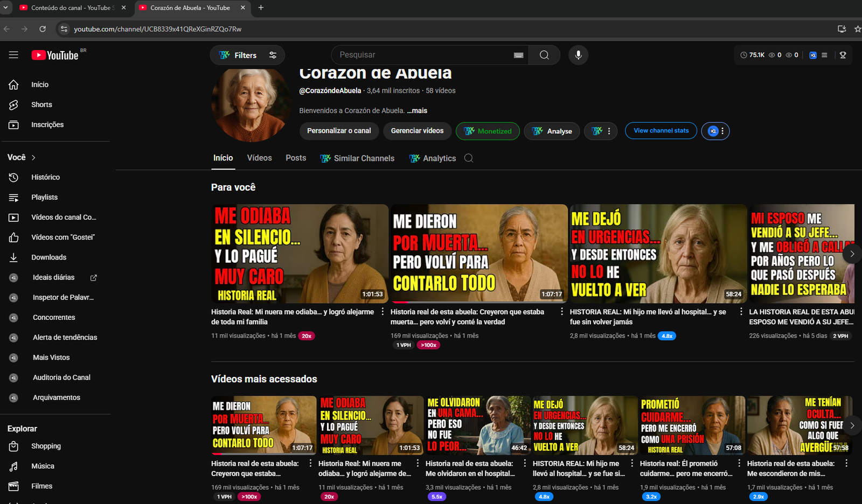Click Personalizar o canal button
This screenshot has width=862, height=504.
click(339, 131)
